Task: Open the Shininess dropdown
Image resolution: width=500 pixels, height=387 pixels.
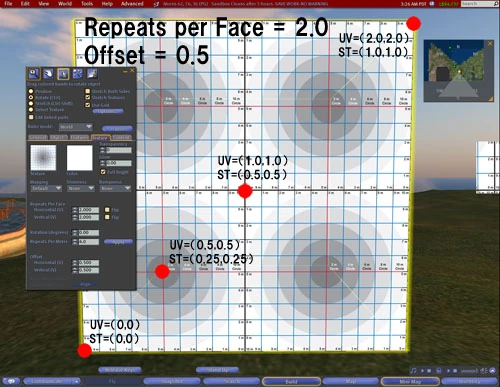Action: pos(81,188)
